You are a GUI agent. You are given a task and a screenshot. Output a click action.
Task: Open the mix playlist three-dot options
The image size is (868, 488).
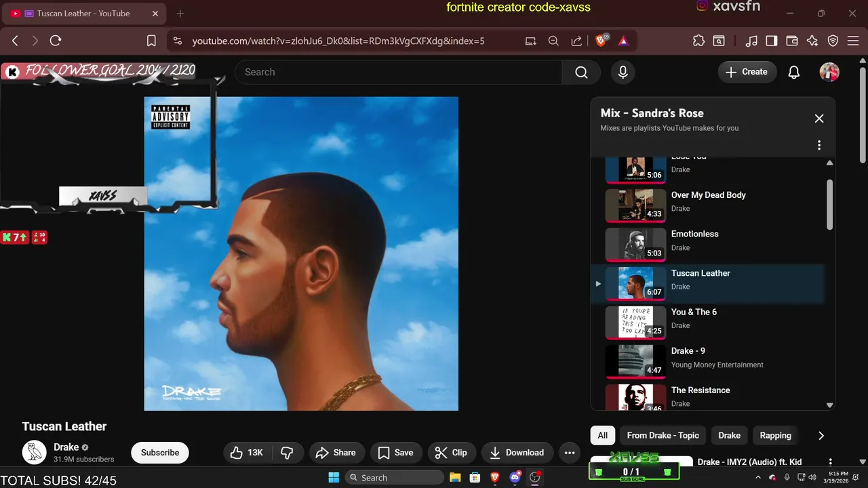(x=818, y=145)
